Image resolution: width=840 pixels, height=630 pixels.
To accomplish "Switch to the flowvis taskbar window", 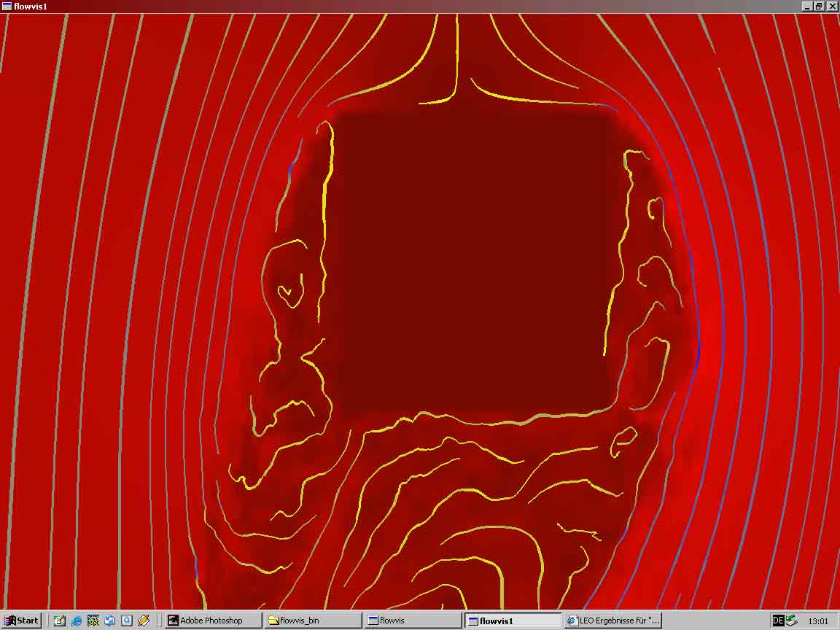I will (413, 621).
